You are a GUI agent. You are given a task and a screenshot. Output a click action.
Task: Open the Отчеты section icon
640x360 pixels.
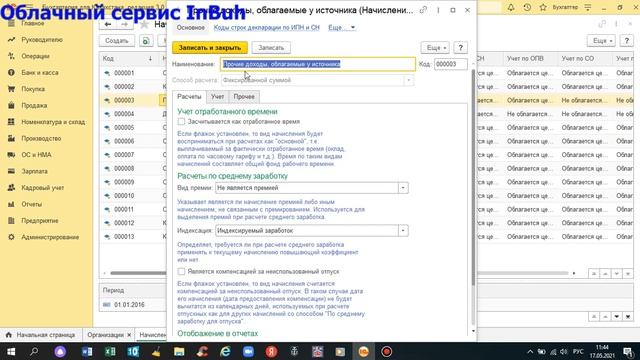point(11,204)
